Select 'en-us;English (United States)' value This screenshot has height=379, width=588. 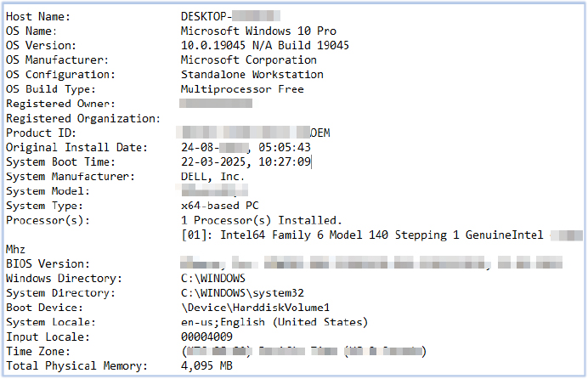(x=274, y=323)
